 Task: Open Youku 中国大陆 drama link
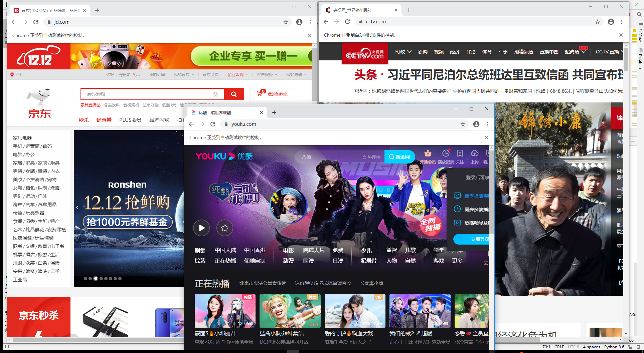click(x=225, y=250)
